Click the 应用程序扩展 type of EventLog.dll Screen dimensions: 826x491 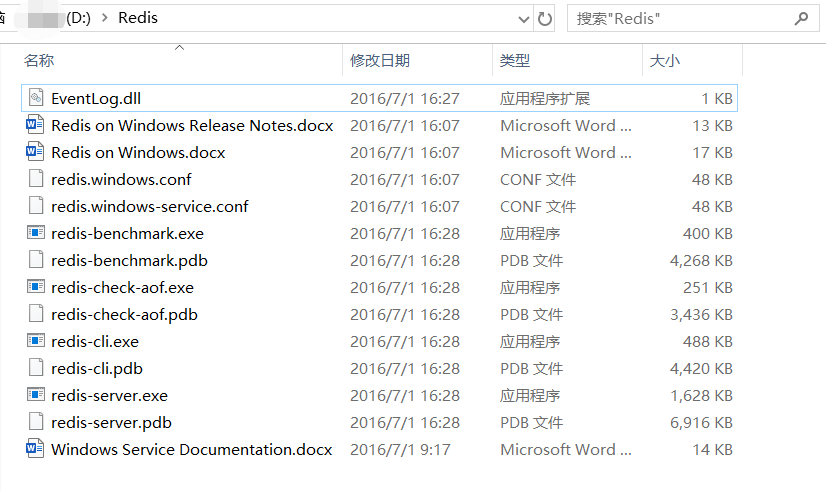545,99
